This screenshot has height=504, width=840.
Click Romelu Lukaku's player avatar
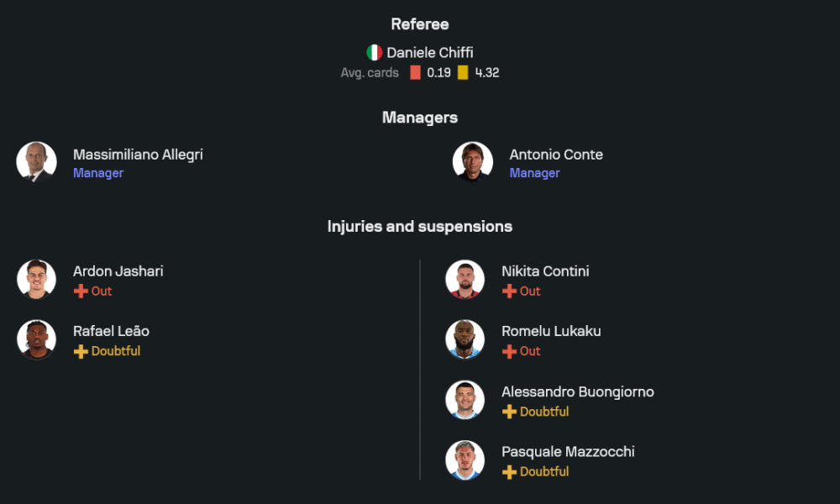(x=465, y=340)
